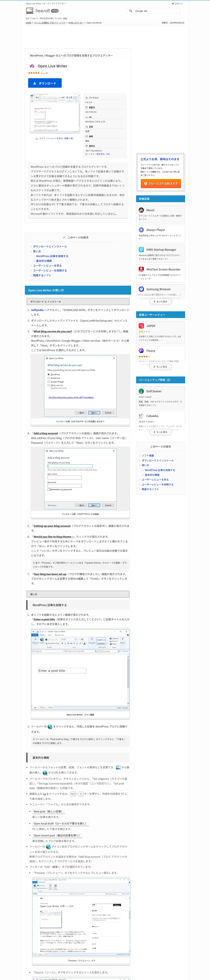Select ユーザーレビューを見る in the sidebar contents list
This screenshot has width=210, height=980.
(x=155, y=480)
